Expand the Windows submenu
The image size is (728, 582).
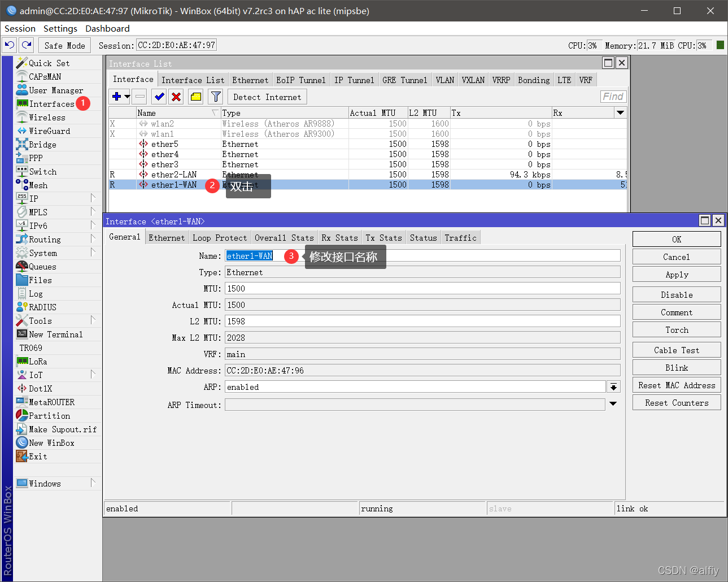coord(93,483)
